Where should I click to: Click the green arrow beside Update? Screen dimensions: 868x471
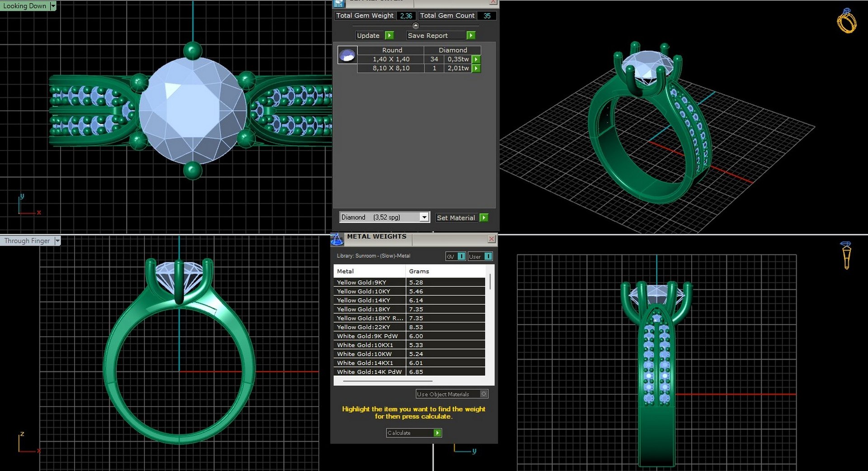[389, 35]
